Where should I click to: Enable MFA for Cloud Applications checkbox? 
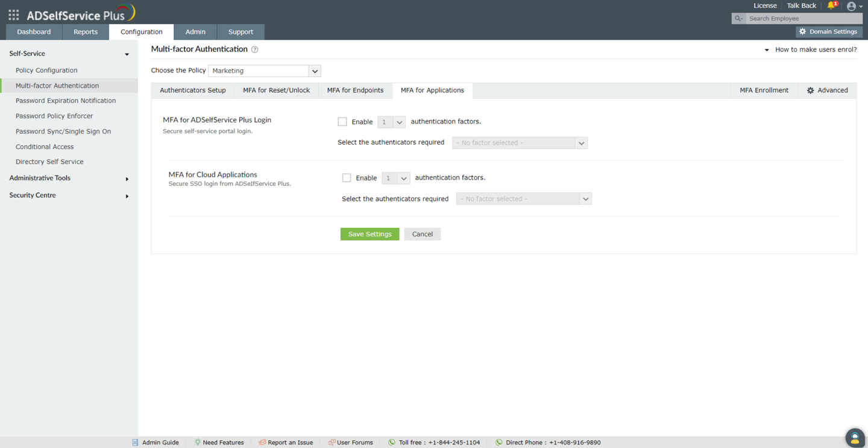click(347, 178)
